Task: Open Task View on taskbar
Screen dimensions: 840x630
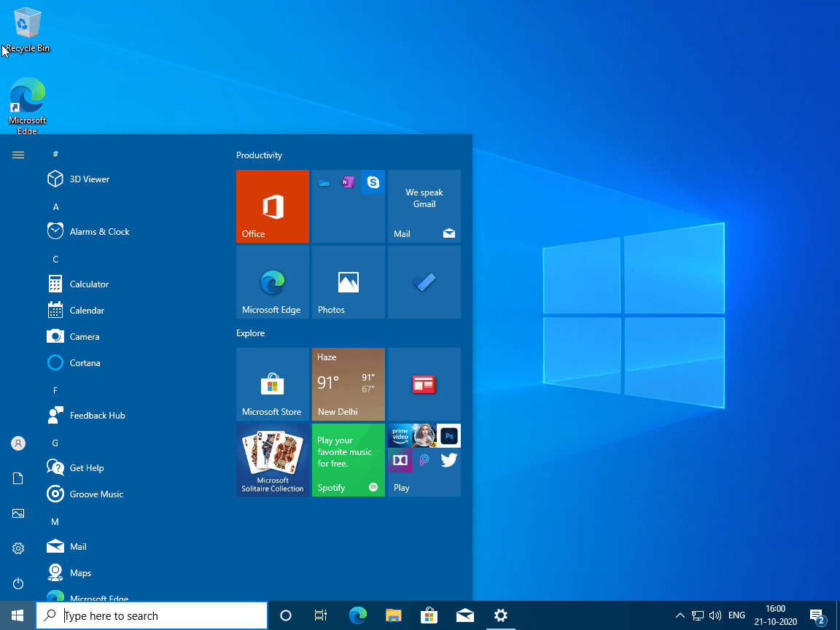Action: 320,615
